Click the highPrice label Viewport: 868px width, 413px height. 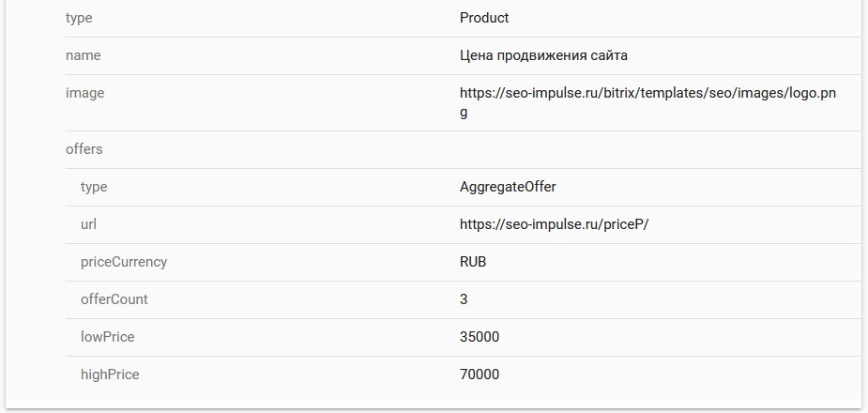pos(110,375)
